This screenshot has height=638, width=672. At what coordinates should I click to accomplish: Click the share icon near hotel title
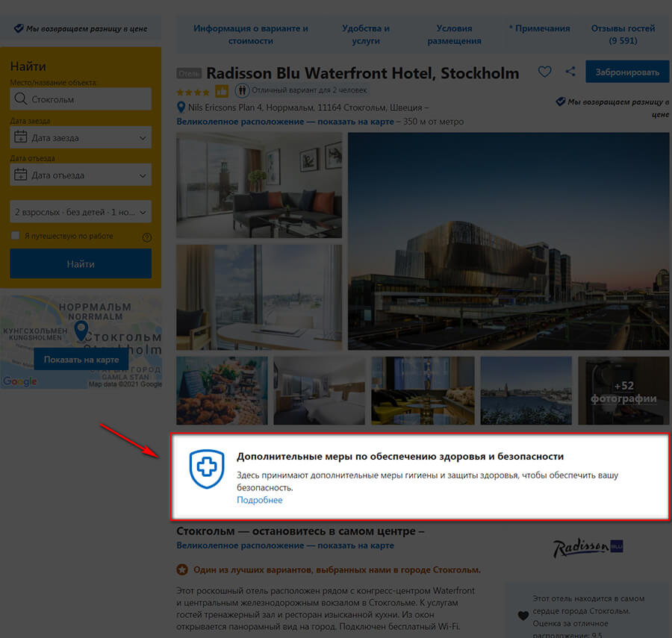pyautogui.click(x=570, y=72)
